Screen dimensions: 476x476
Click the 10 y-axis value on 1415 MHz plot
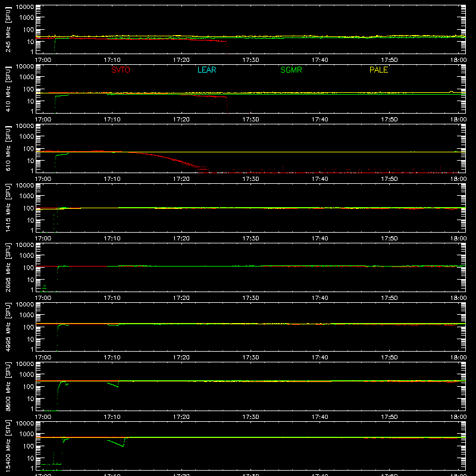click(30, 220)
